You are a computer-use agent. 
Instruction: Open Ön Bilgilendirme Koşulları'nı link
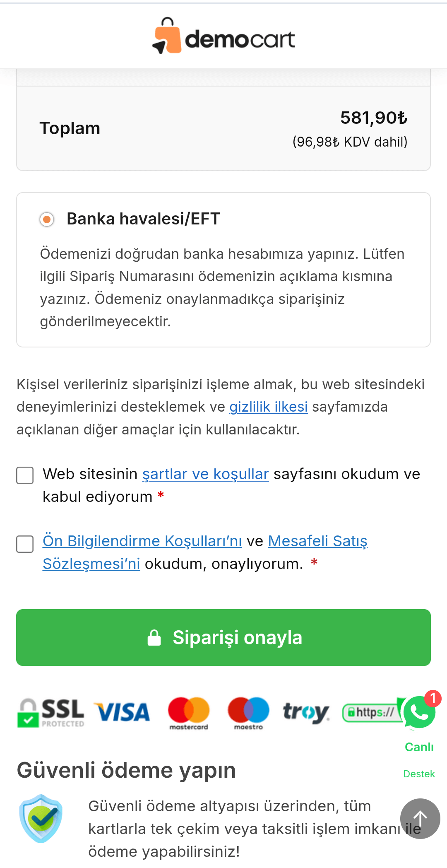142,541
